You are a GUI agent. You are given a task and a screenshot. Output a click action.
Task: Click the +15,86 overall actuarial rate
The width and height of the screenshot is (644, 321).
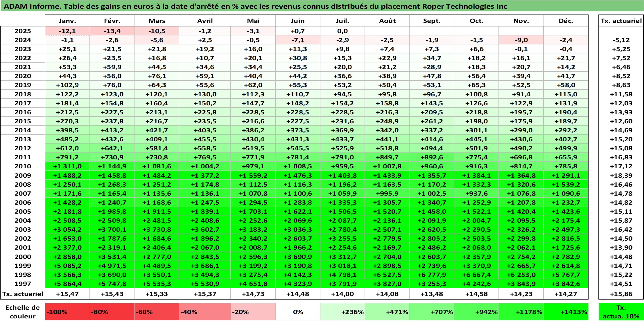[621, 294]
